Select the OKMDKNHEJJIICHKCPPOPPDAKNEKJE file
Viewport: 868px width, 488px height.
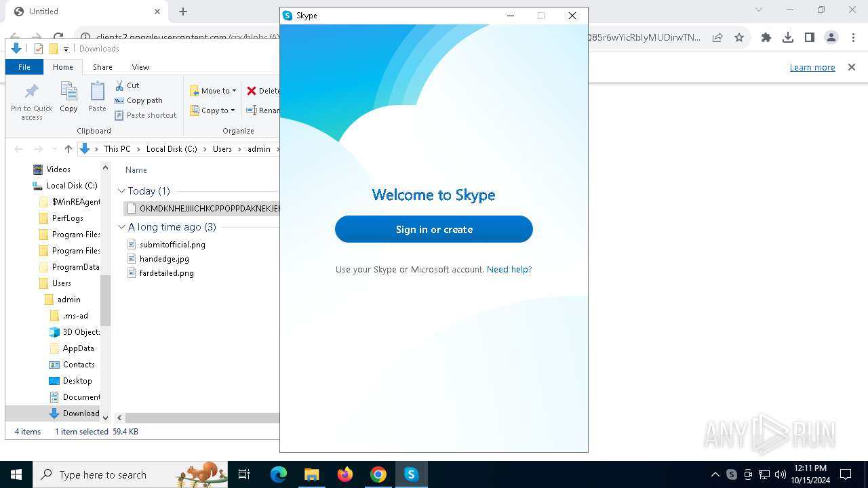[202, 209]
